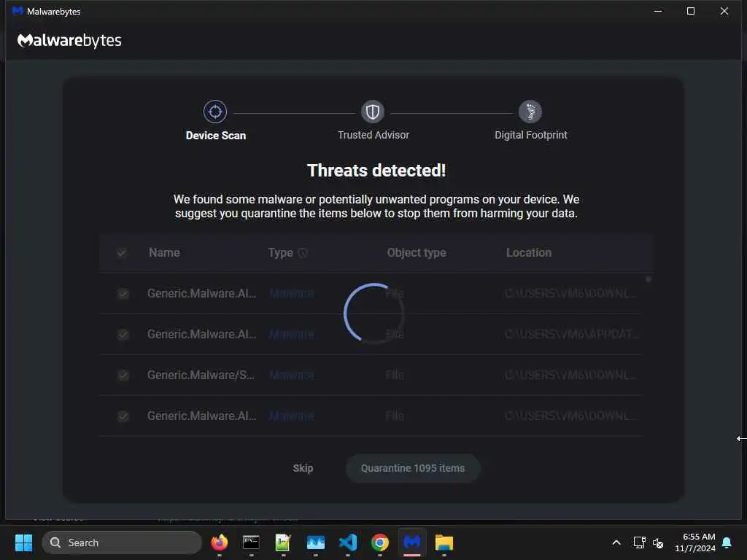
Task: Uncheck the checkbox for the APPDATA malware row
Action: (123, 335)
